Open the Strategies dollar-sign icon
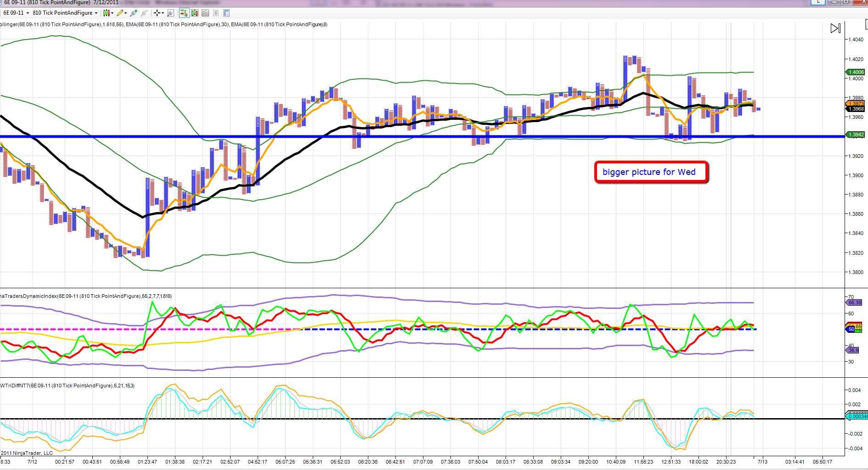 216,13
